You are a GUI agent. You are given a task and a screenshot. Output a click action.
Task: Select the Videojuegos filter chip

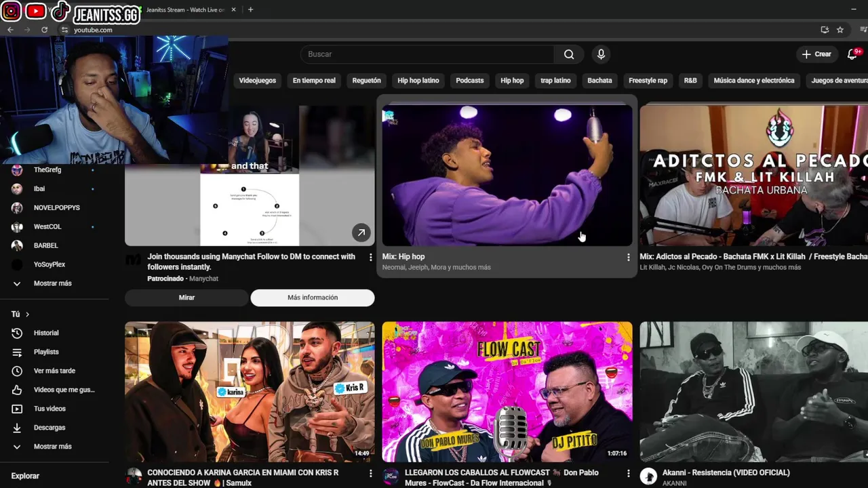click(x=258, y=81)
